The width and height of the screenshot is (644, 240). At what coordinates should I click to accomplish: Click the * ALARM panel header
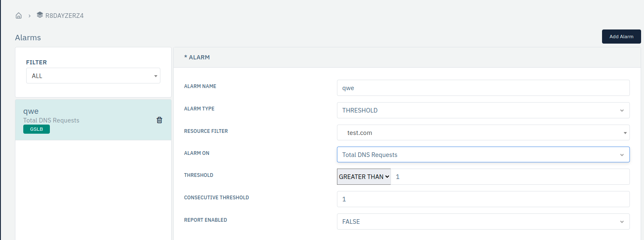coord(407,57)
